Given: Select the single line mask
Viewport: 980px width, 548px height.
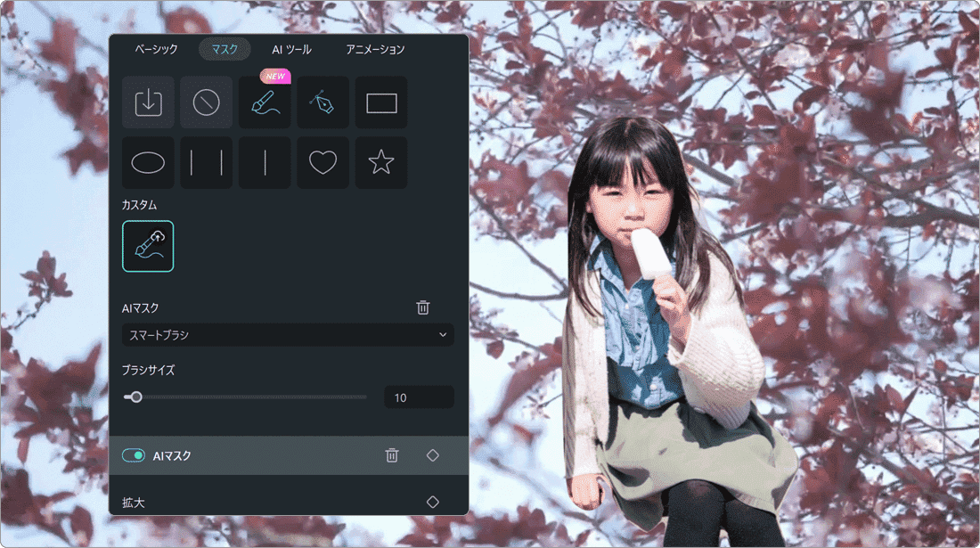Looking at the screenshot, I should click(x=265, y=162).
